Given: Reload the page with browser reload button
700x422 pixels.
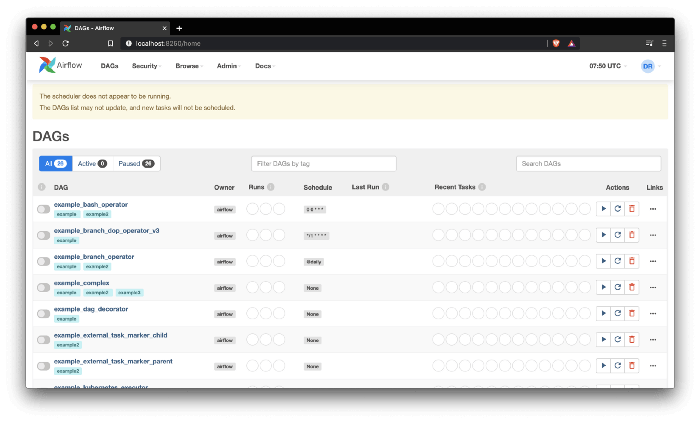Looking at the screenshot, I should [66, 43].
